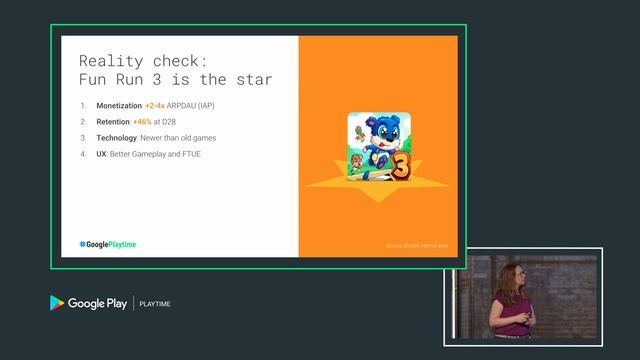Click the "+46%" orange value
This screenshot has width=640, height=360.
point(142,122)
